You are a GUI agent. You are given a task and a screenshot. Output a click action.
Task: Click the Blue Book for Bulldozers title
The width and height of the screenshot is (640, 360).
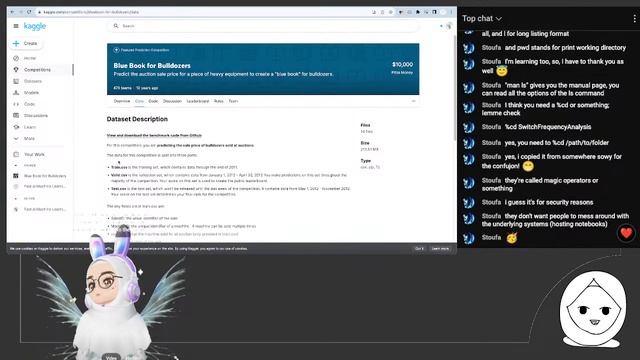(x=152, y=65)
